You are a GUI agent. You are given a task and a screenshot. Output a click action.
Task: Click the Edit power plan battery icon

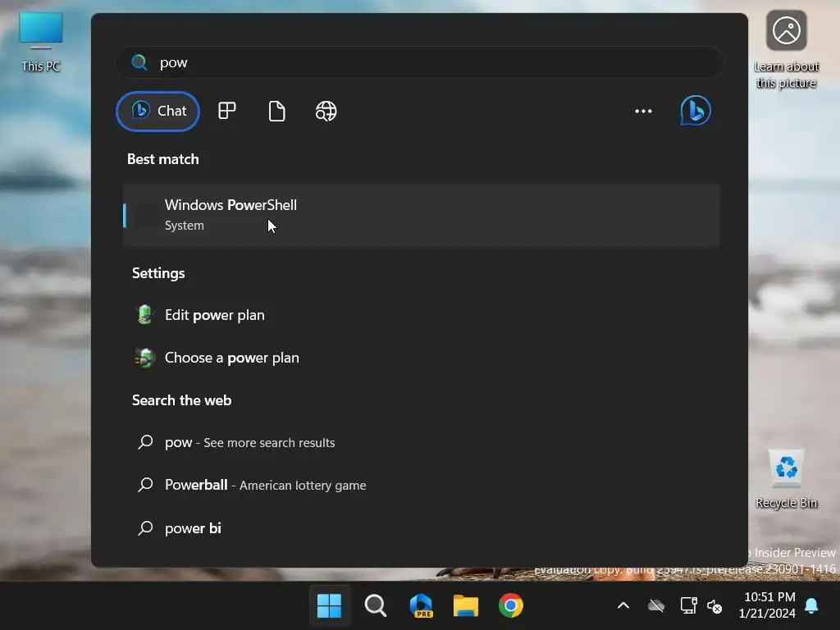[144, 315]
